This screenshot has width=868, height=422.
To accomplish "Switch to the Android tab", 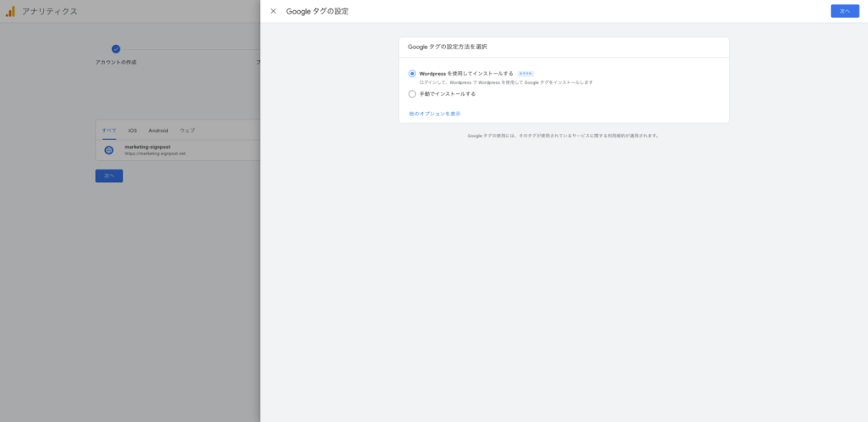I will coord(158,130).
